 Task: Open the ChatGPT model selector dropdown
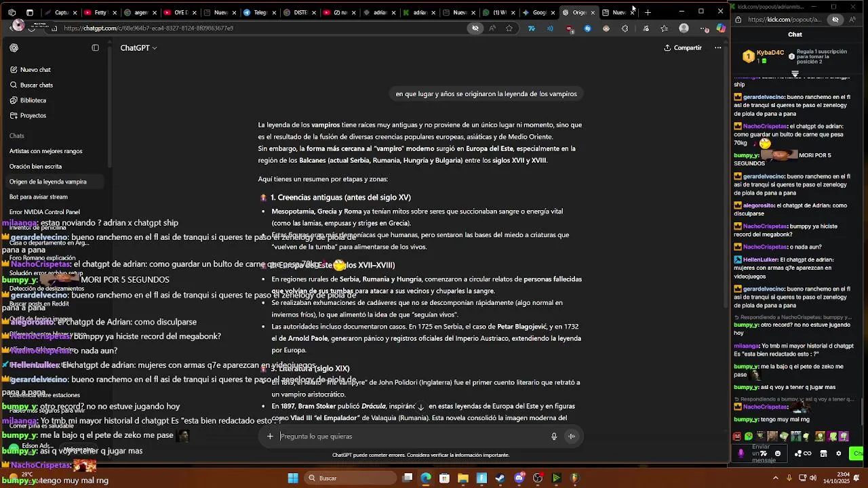(138, 48)
